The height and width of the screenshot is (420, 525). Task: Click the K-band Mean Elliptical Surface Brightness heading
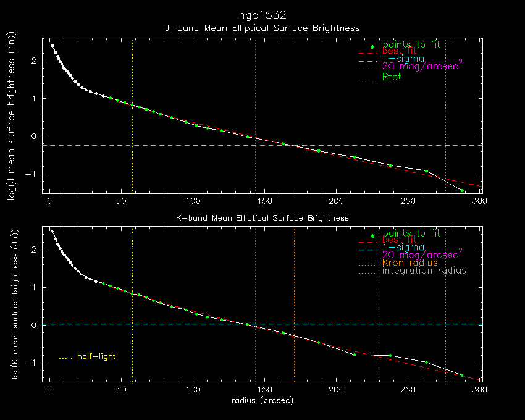coord(262,218)
